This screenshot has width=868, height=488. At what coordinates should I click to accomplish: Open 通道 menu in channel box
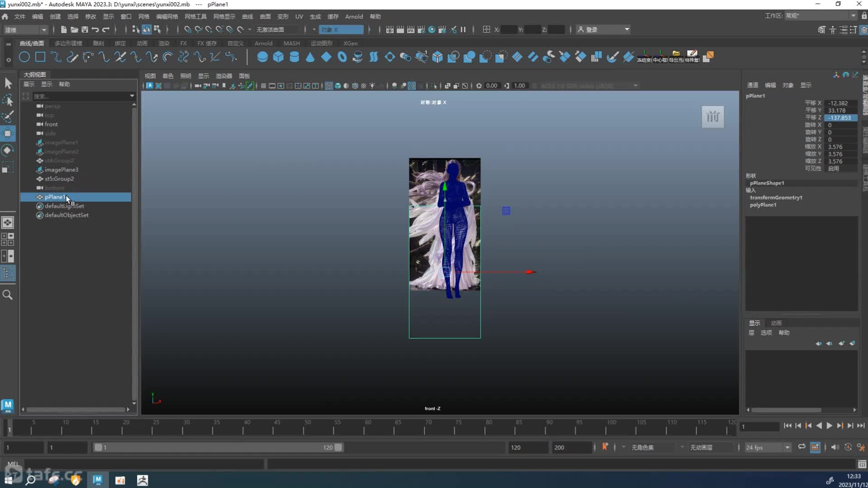coord(752,85)
